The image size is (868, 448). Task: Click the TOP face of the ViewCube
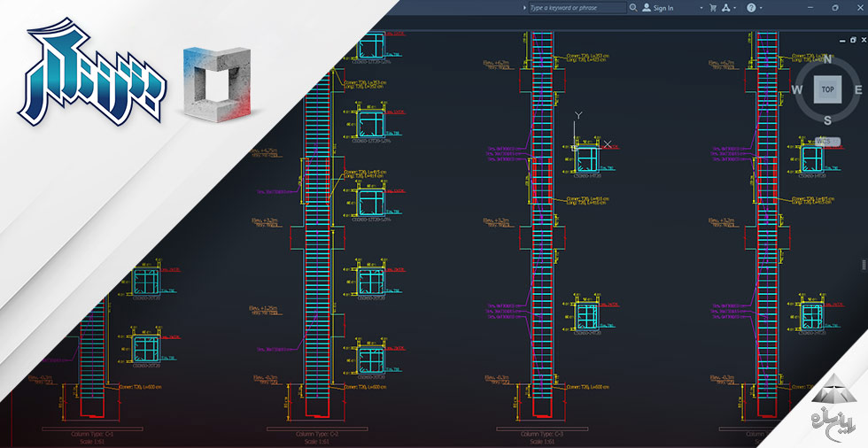pos(827,89)
